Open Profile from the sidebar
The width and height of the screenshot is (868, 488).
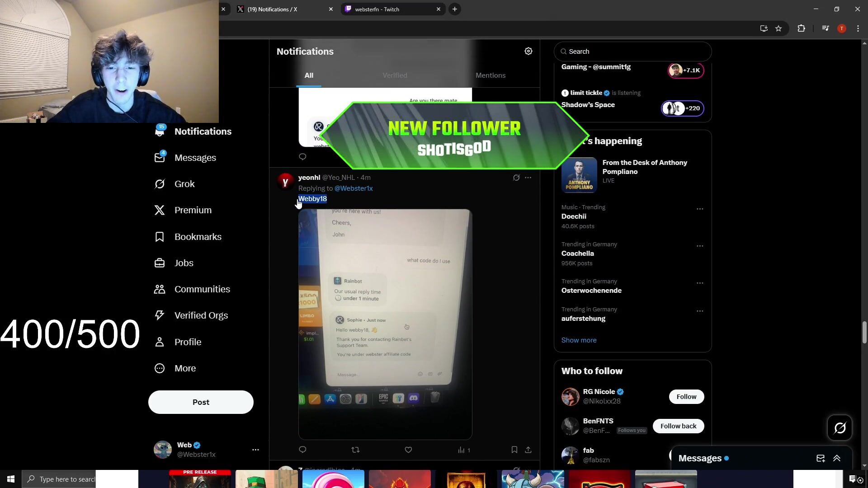click(x=178, y=342)
